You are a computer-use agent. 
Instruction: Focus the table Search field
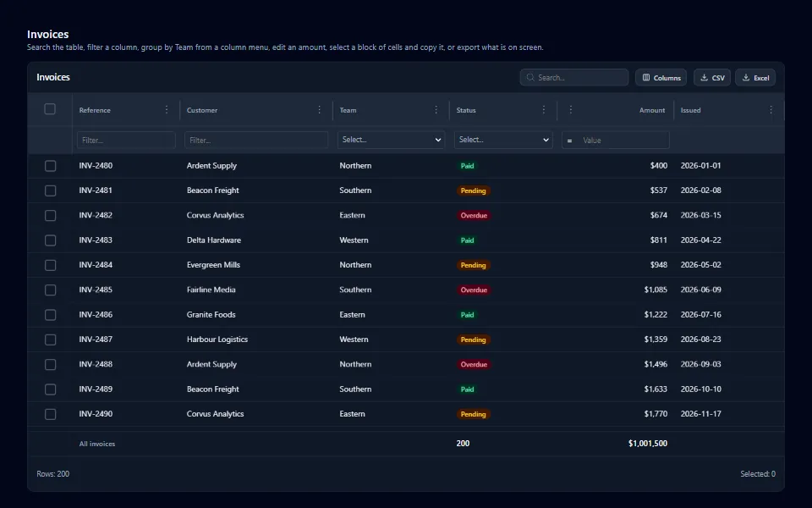click(573, 77)
